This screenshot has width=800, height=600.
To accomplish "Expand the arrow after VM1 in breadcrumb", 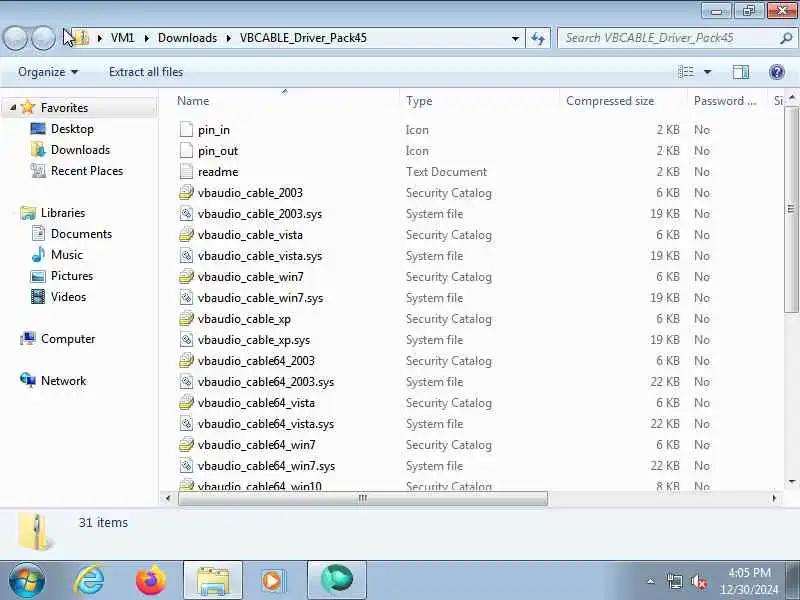I will pos(147,38).
